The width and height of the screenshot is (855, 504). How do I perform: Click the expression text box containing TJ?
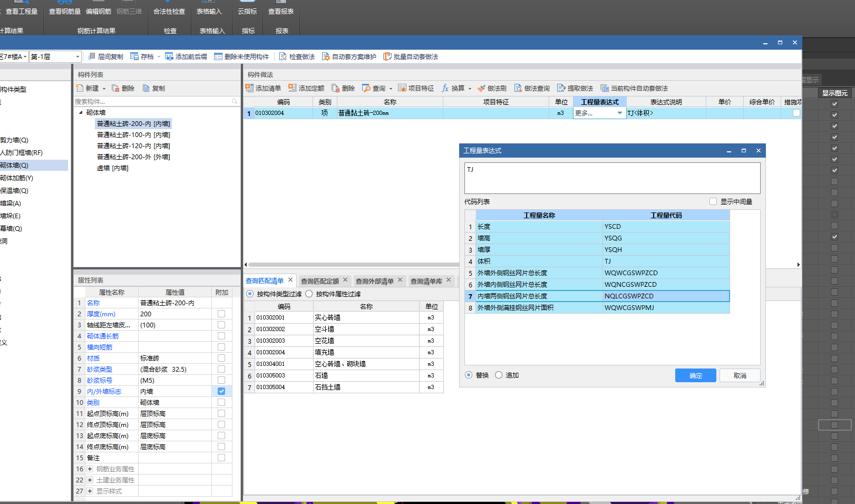613,178
